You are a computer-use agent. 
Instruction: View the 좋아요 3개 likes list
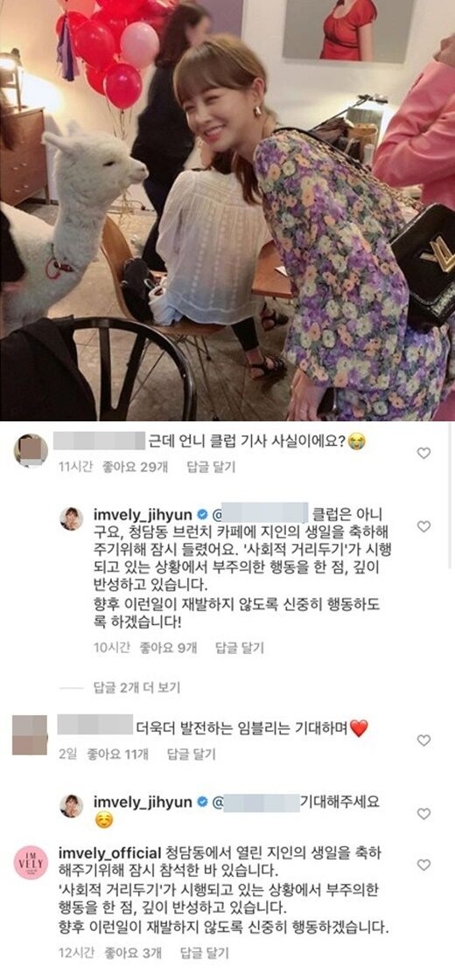[x=144, y=953]
